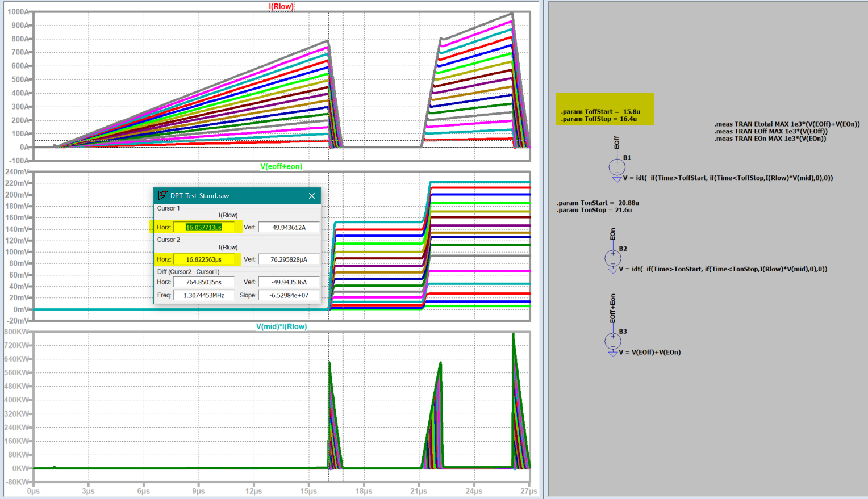Screen dimensions: 868x499
Task: Click the ground symbol under B1
Action: 617,179
